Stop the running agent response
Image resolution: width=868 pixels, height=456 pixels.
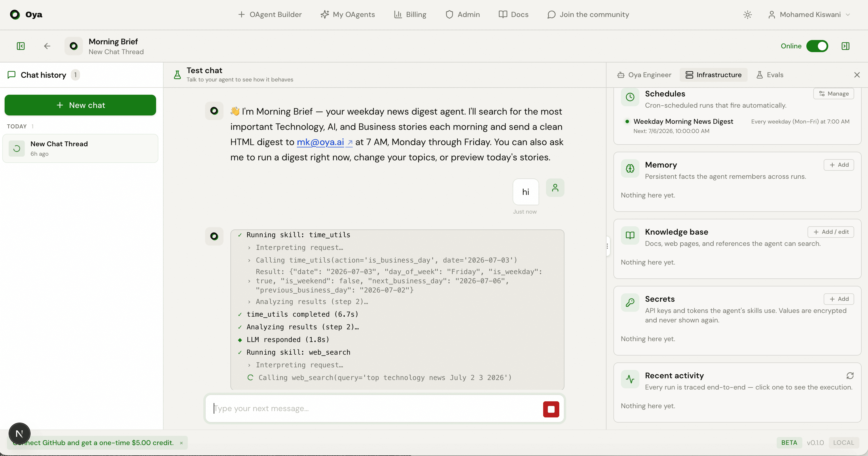tap(551, 409)
